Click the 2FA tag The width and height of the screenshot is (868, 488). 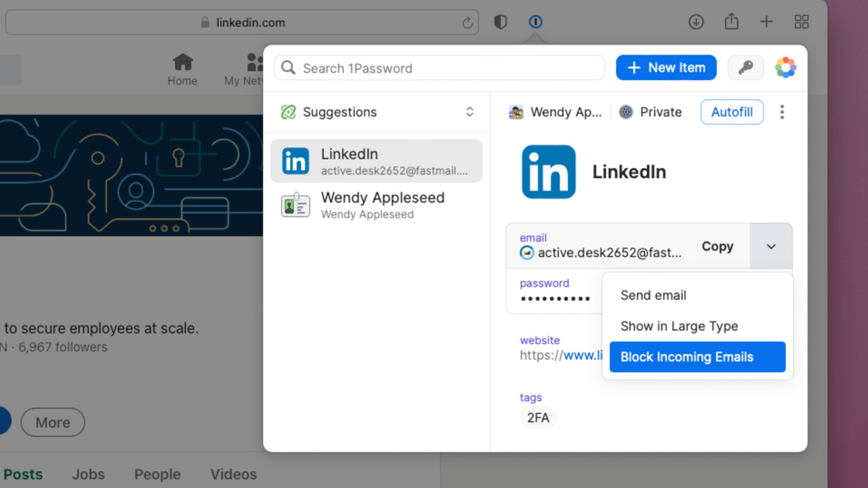coord(538,418)
